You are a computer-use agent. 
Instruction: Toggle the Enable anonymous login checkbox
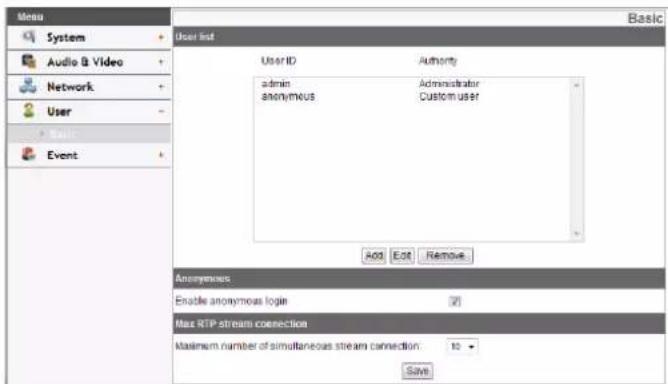tap(455, 301)
